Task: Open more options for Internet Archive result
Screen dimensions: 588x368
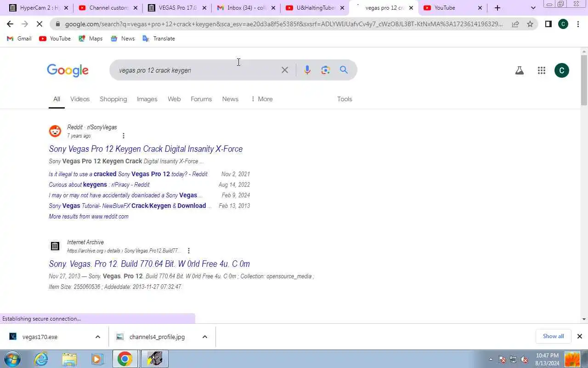Action: click(x=188, y=251)
